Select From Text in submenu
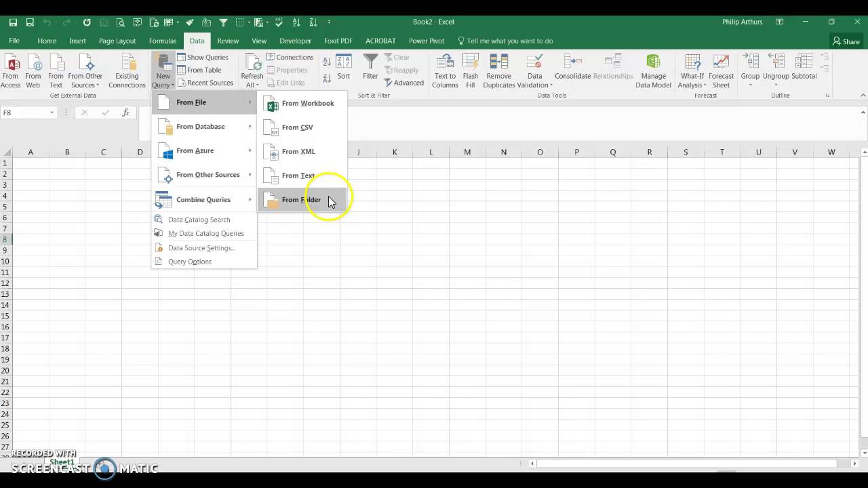868x488 pixels. click(x=302, y=176)
